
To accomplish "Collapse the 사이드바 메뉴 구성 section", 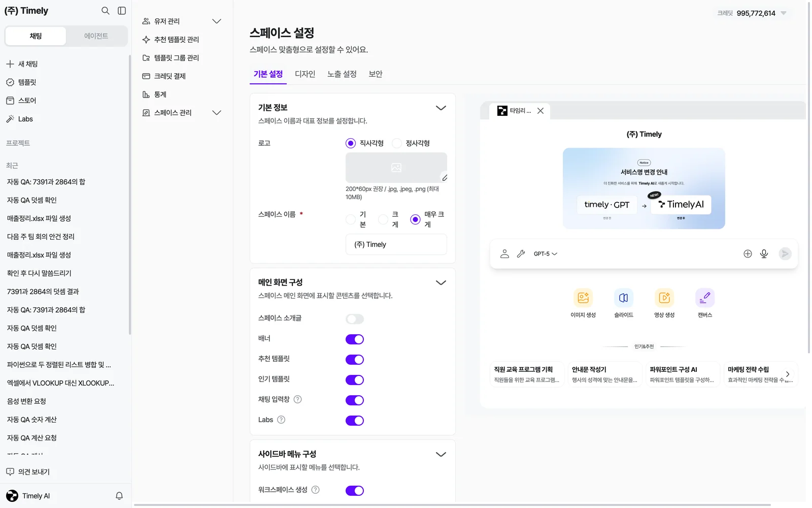I will pyautogui.click(x=441, y=454).
